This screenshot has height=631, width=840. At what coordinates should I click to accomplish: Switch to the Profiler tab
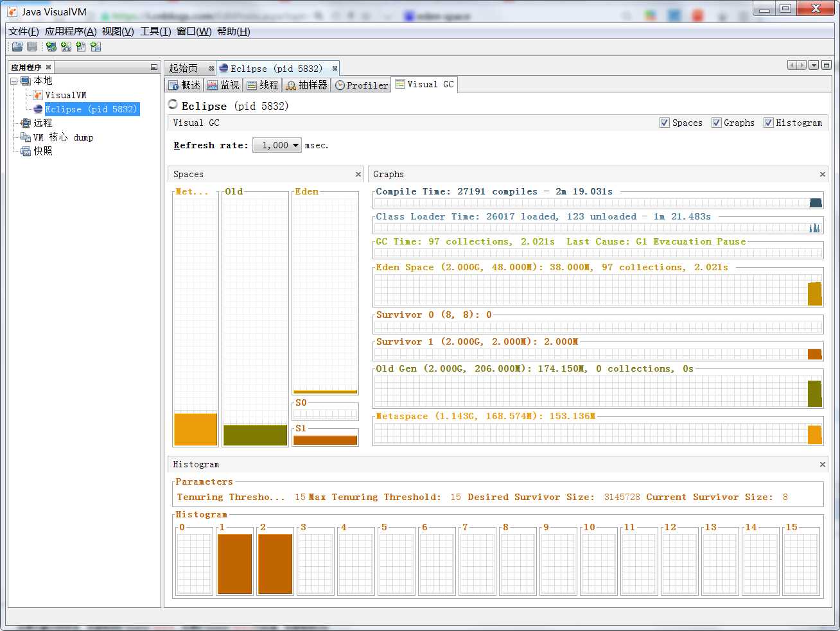(x=362, y=85)
